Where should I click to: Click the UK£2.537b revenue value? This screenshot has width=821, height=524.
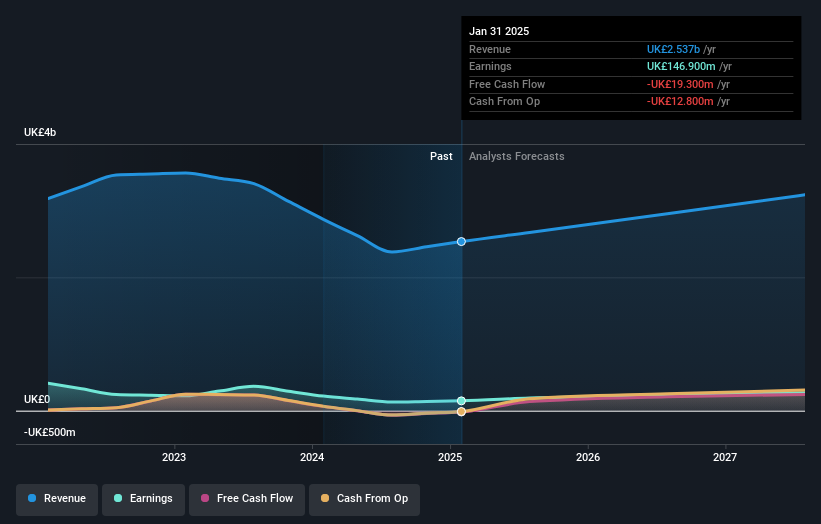coord(673,49)
